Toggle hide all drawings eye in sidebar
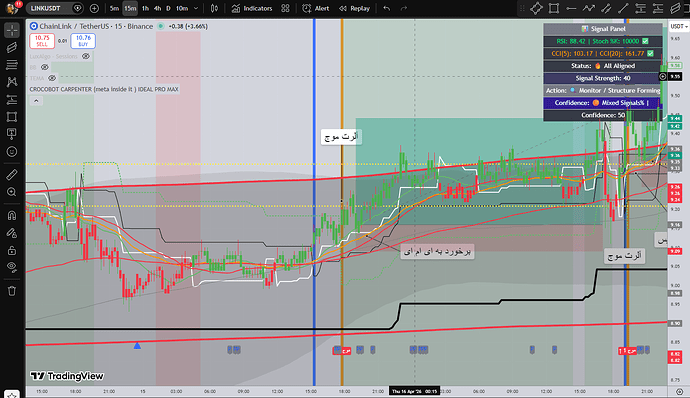 [12, 267]
